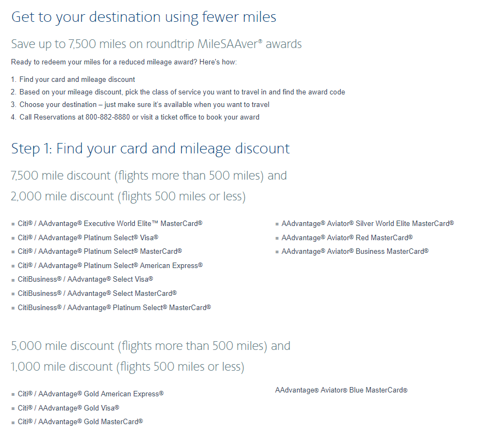Select Citi AAdvantage Gold American Express
This screenshot has width=504, height=434.
91,394
